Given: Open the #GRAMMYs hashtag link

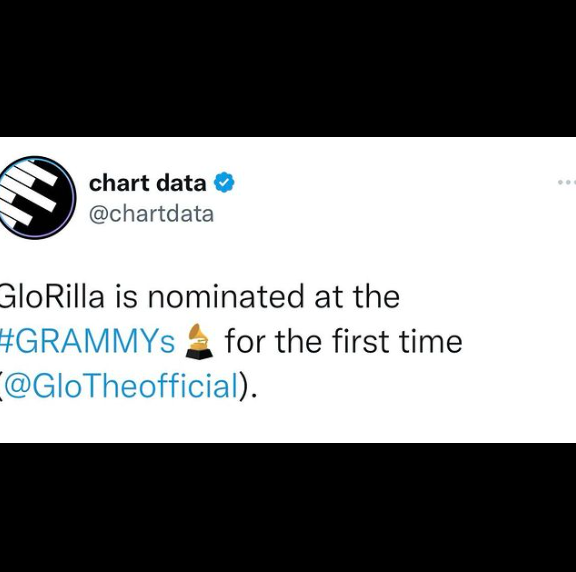Looking at the screenshot, I should pyautogui.click(x=87, y=342).
